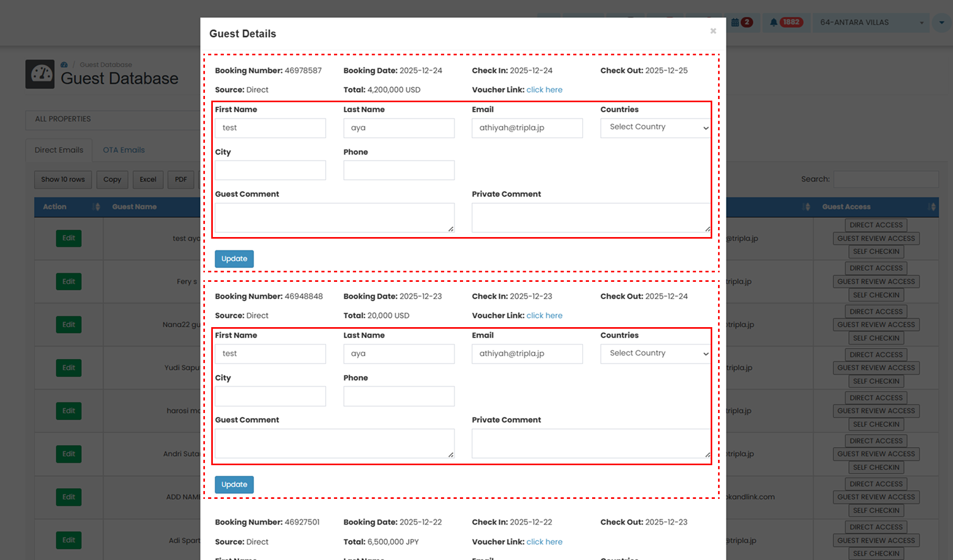This screenshot has width=953, height=560.
Task: Close the Guest Details modal
Action: click(713, 31)
